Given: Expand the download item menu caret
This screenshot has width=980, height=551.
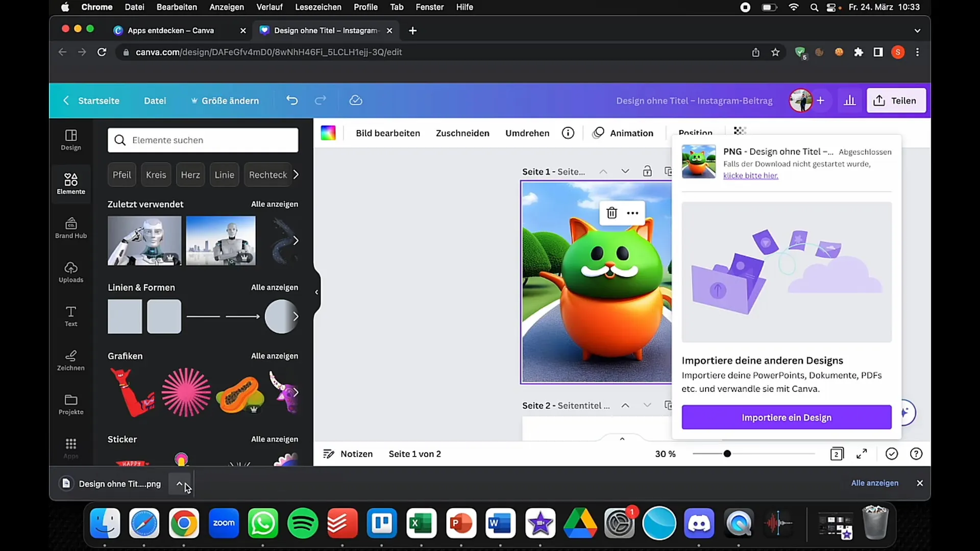Looking at the screenshot, I should pyautogui.click(x=179, y=484).
